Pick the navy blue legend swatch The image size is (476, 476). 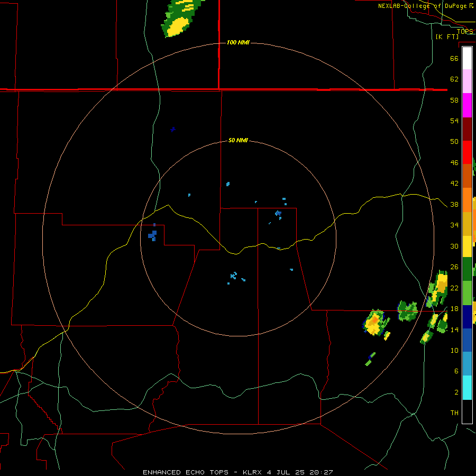[467, 317]
